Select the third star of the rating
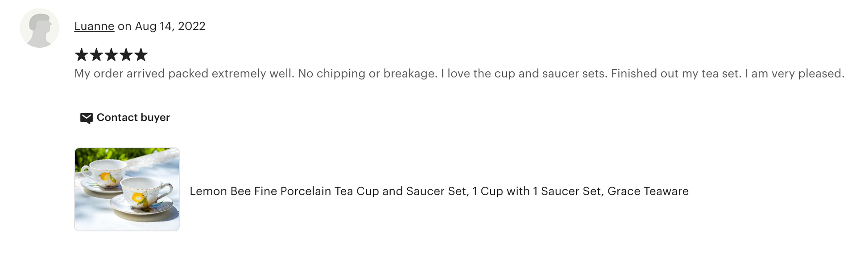 [x=111, y=55]
